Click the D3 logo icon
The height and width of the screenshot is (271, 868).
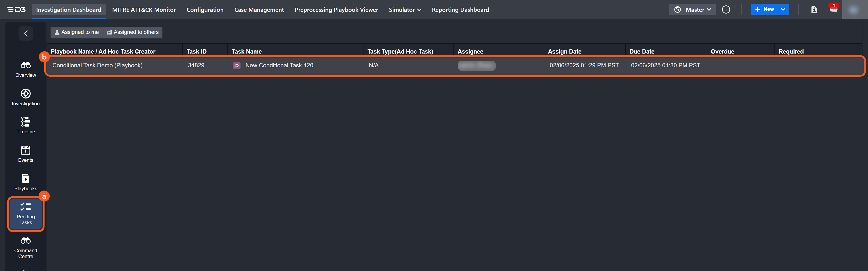coord(17,9)
